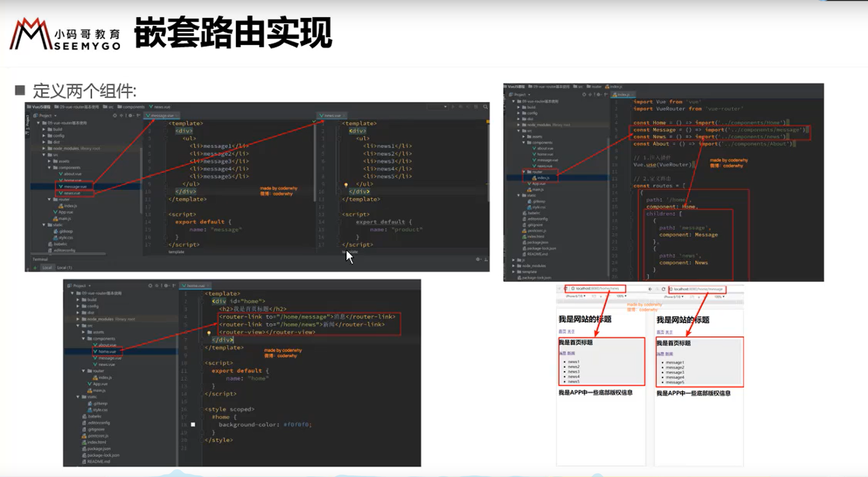Click the hide panel icon in the bottom IDE Project header
The image size is (868, 477).
click(x=174, y=286)
